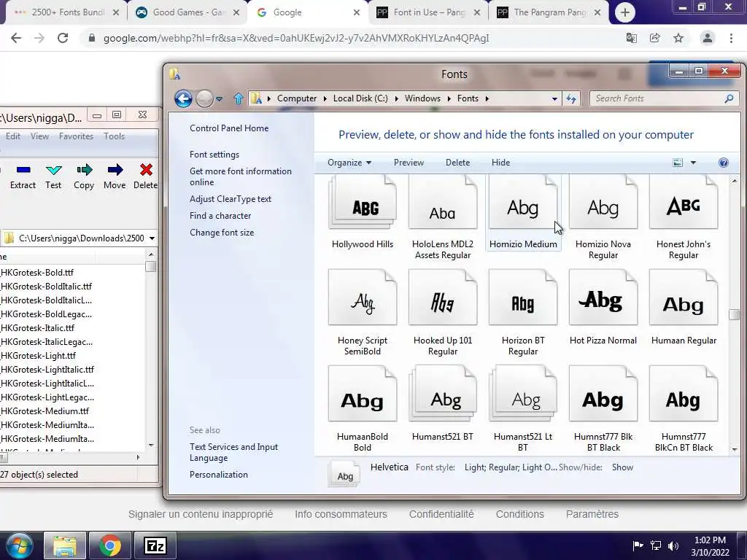Click translate icon in Chrome address bar
Image resolution: width=747 pixels, height=560 pixels.
[631, 38]
